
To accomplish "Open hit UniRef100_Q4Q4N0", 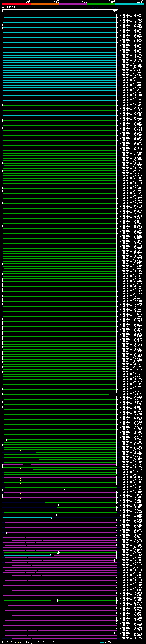I will coord(131,492).
